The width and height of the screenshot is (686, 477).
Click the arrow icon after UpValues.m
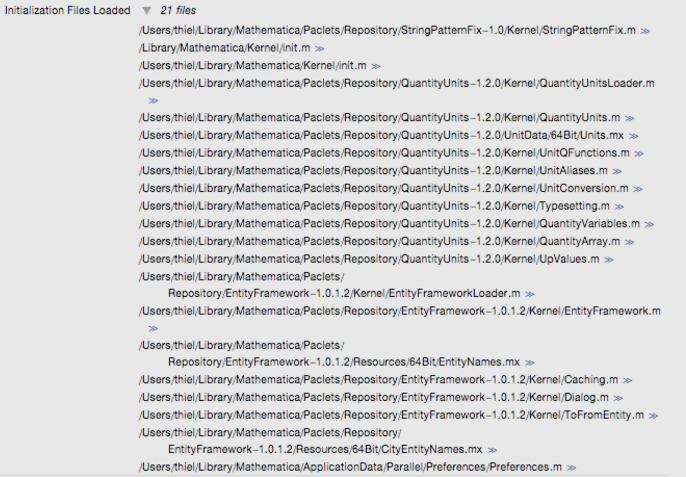coord(609,260)
